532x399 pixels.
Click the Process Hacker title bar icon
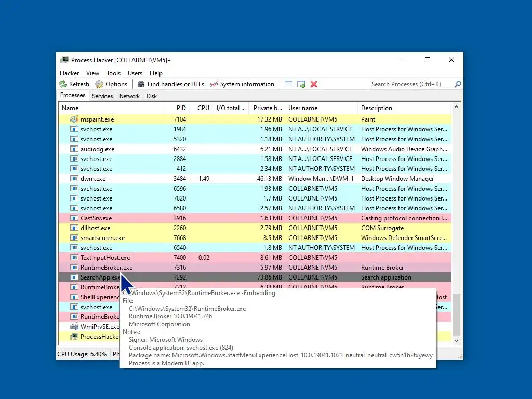tap(64, 60)
